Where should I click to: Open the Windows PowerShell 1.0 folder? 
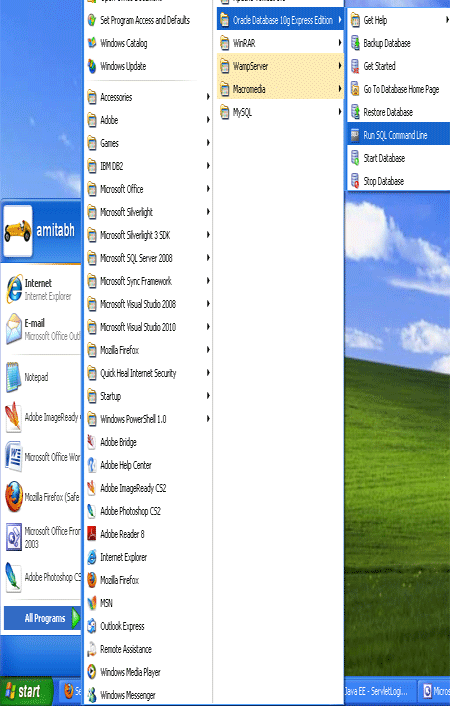point(148,419)
